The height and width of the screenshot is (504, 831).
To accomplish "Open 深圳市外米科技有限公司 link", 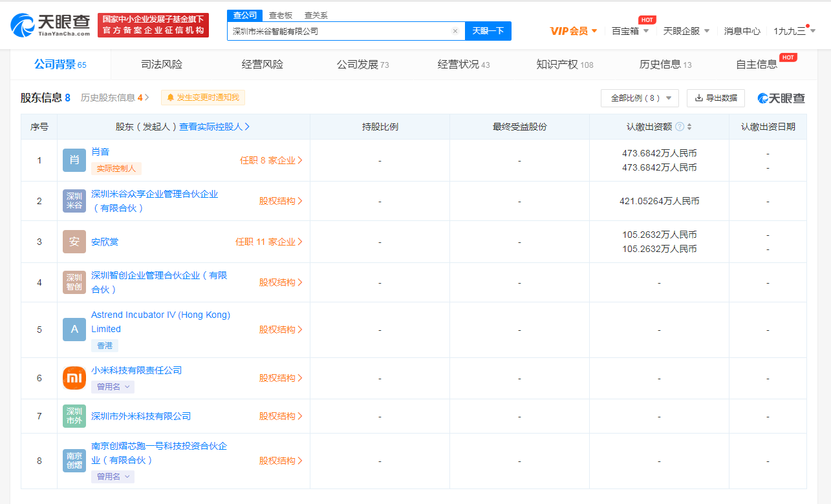I will coord(141,416).
